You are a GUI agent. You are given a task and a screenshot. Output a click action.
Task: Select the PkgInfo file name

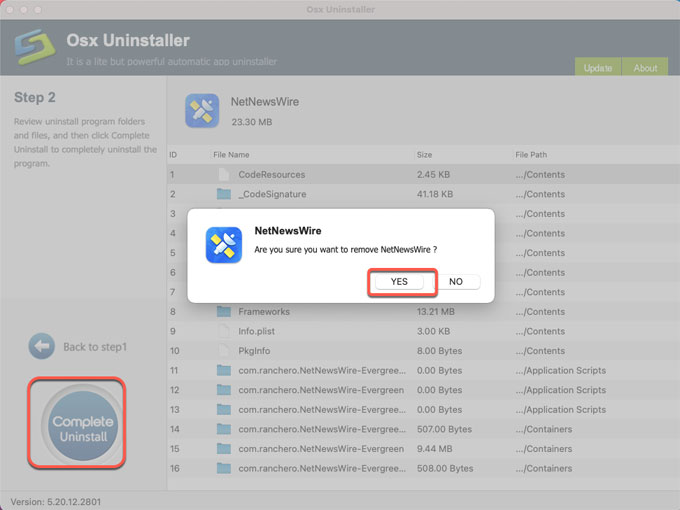[254, 350]
